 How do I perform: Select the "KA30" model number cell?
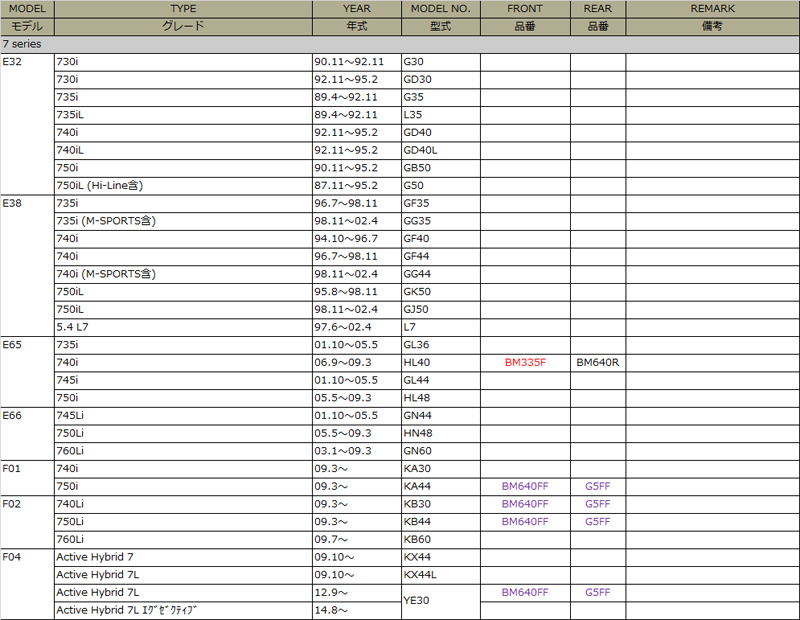coord(441,468)
